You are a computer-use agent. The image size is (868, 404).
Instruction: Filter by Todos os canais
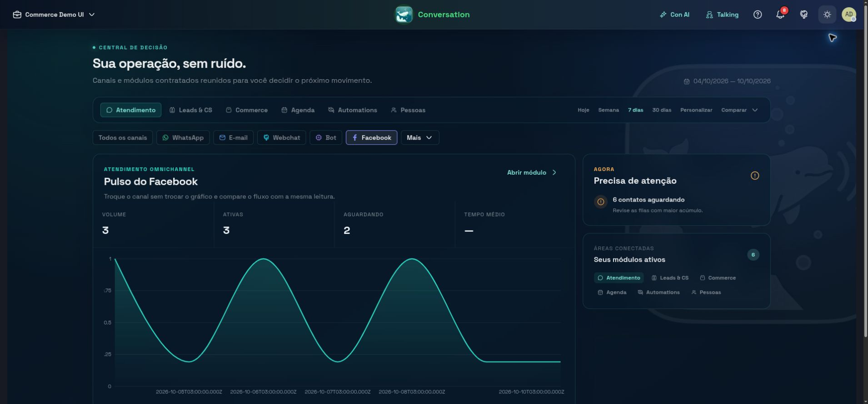tap(123, 137)
